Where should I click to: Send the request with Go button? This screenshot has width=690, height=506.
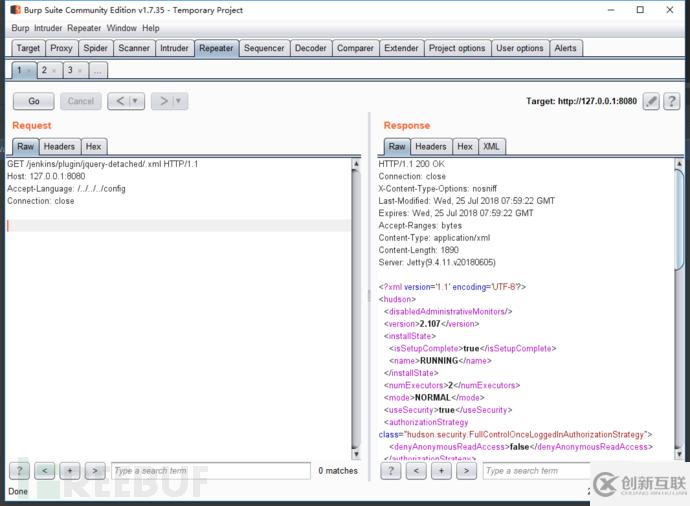[x=34, y=101]
